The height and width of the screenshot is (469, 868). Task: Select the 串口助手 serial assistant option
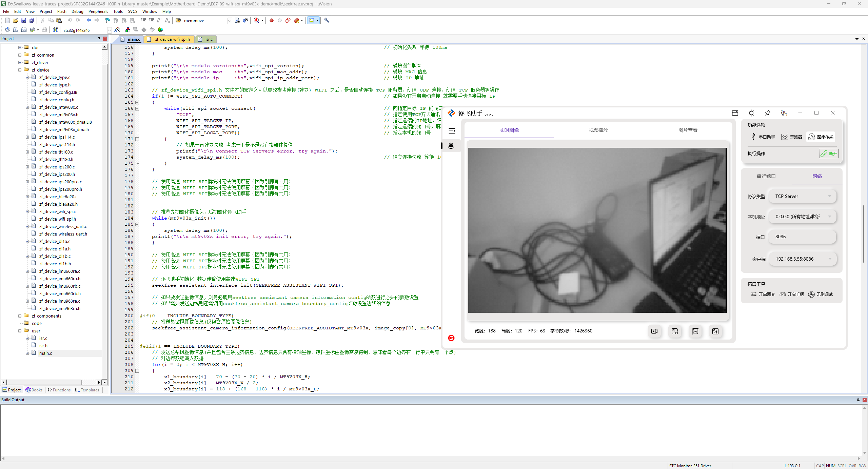[763, 137]
